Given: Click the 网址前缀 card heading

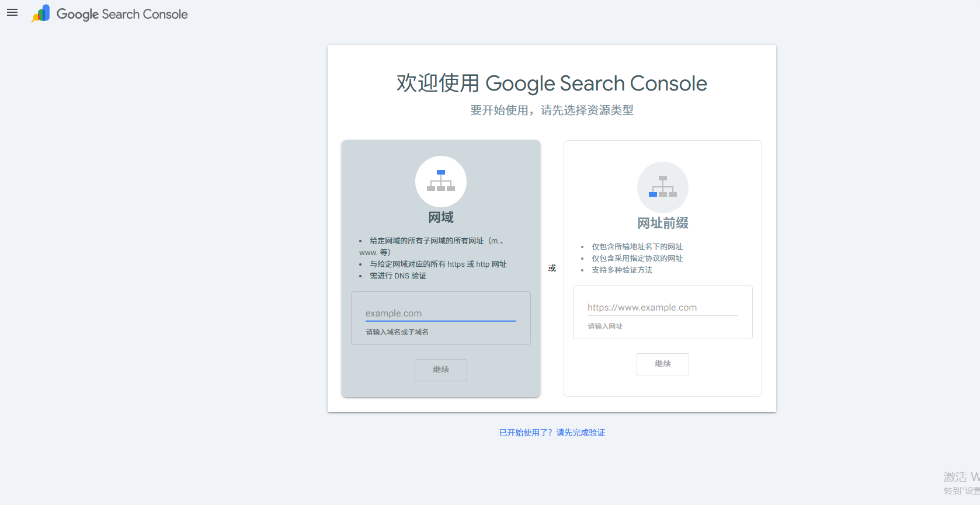Looking at the screenshot, I should coord(663,223).
